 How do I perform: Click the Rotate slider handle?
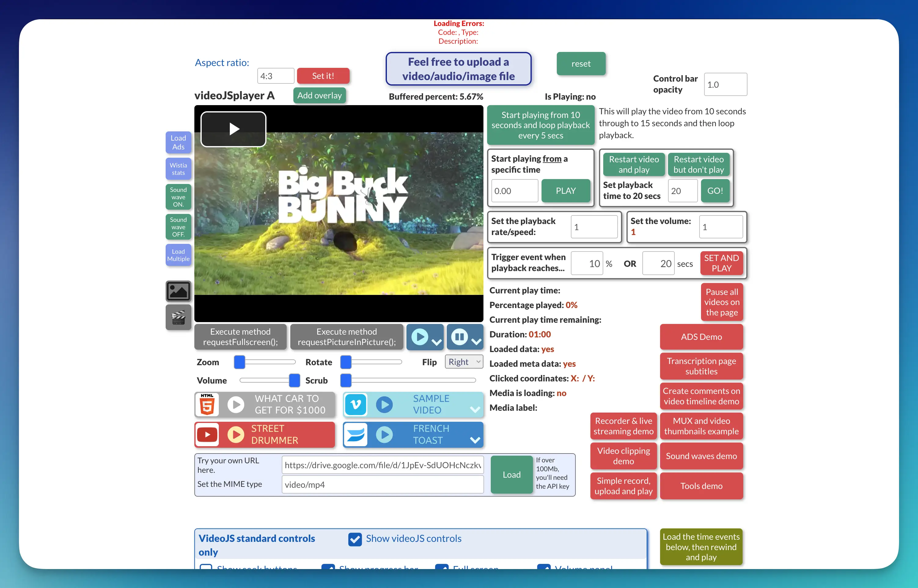(x=346, y=362)
